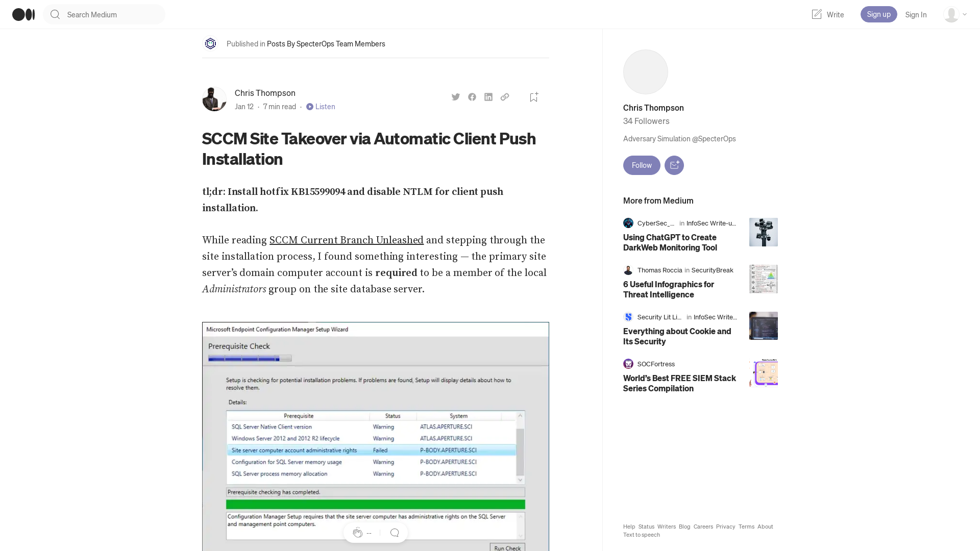Screen dimensions: 980x551
Task: Open the Privacy footer link
Action: 725,527
